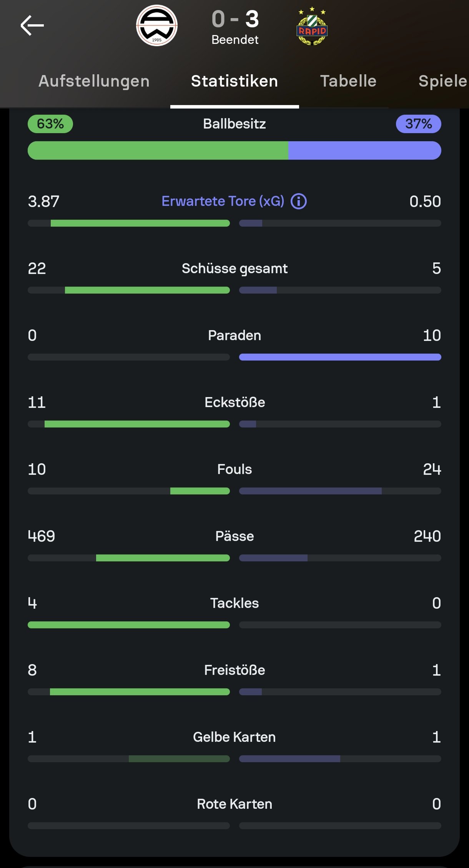Screen dimensions: 469x868
Task: Tap the Gelbe Karten label
Action: pyautogui.click(x=234, y=737)
